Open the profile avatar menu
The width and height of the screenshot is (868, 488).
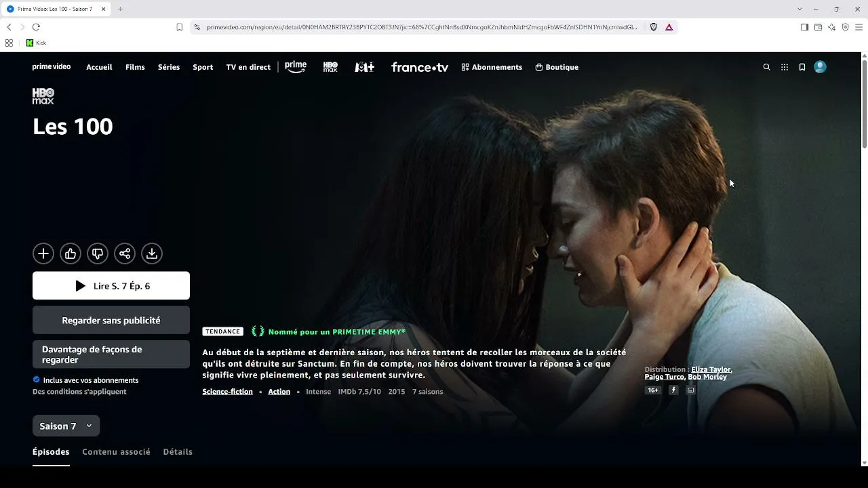pyautogui.click(x=821, y=67)
